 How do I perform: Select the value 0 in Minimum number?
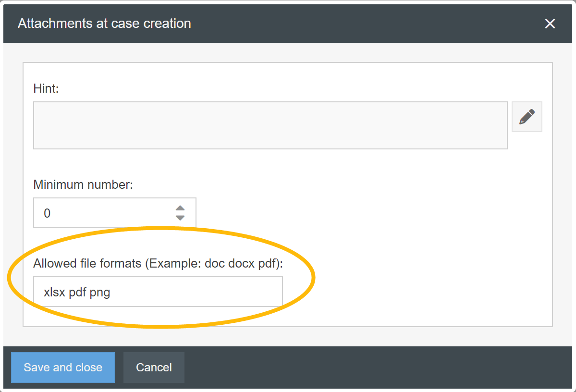coord(47,213)
